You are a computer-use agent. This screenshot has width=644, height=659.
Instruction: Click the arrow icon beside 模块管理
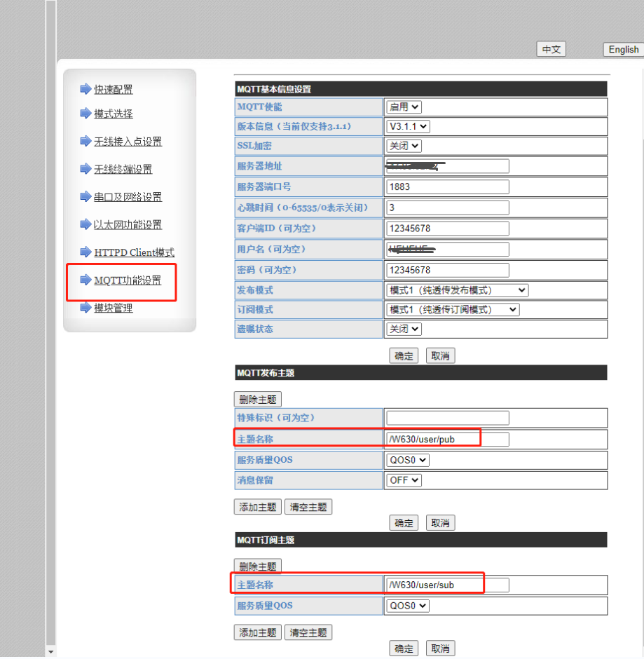click(85, 308)
